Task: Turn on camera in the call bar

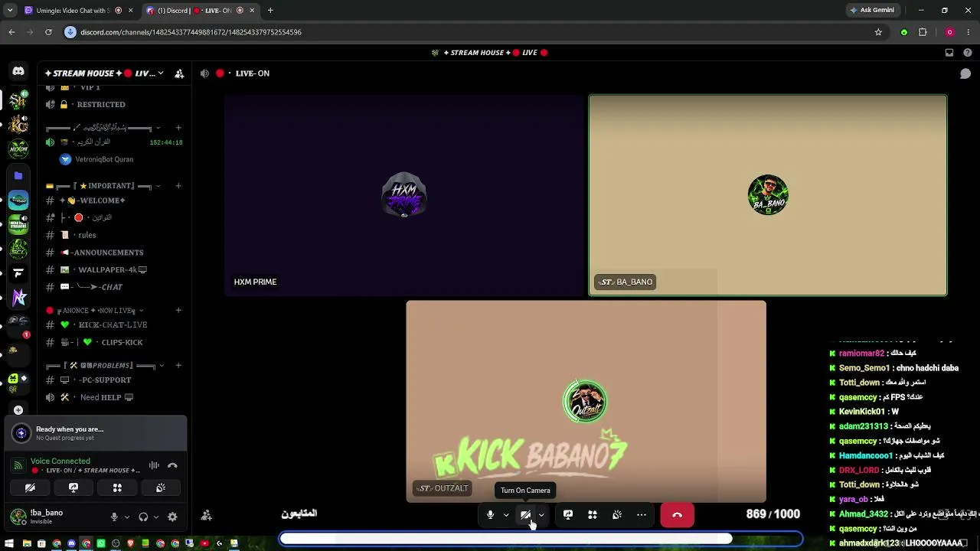Action: (525, 515)
